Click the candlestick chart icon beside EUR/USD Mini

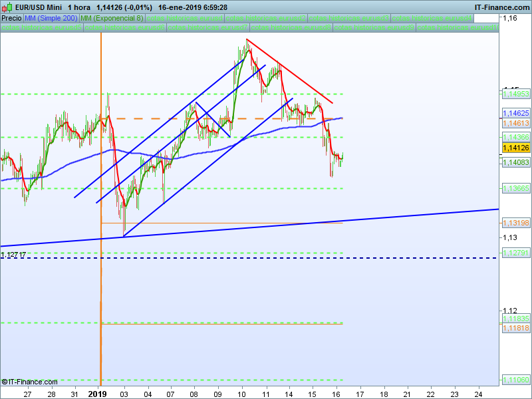(7, 7)
